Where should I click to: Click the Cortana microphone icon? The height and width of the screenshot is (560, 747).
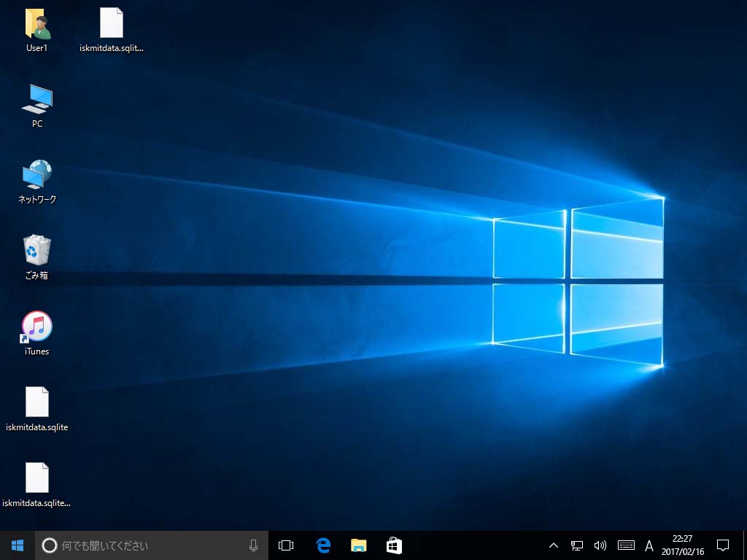pyautogui.click(x=253, y=545)
